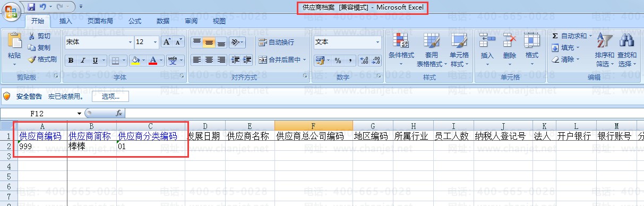The height and width of the screenshot is (206, 644).
Task: Click Merge and Center (合并后居中) button
Action: click(x=282, y=59)
